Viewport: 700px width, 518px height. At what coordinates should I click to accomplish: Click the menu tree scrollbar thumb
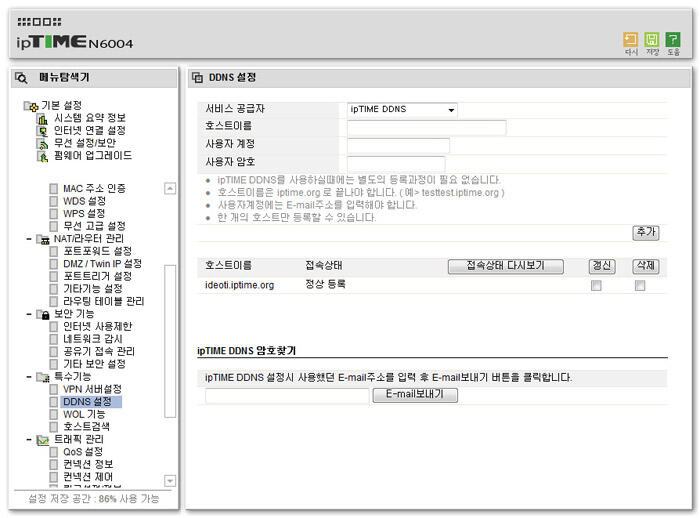tap(170, 342)
